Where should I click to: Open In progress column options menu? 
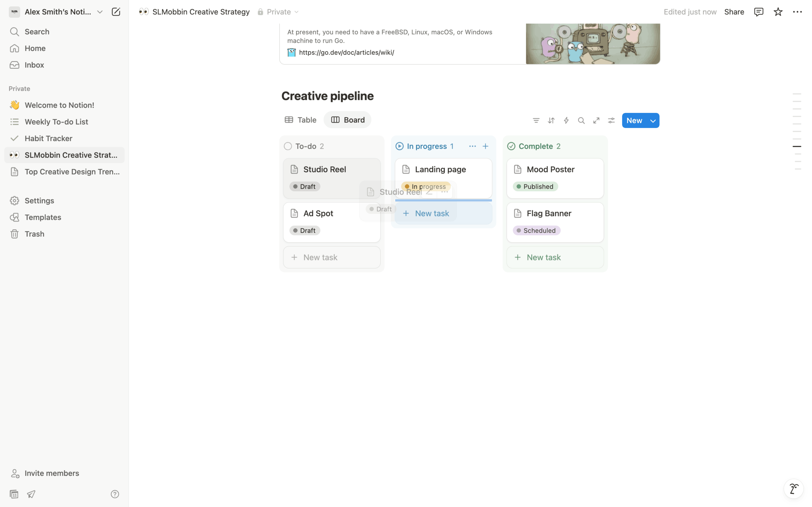click(x=472, y=146)
